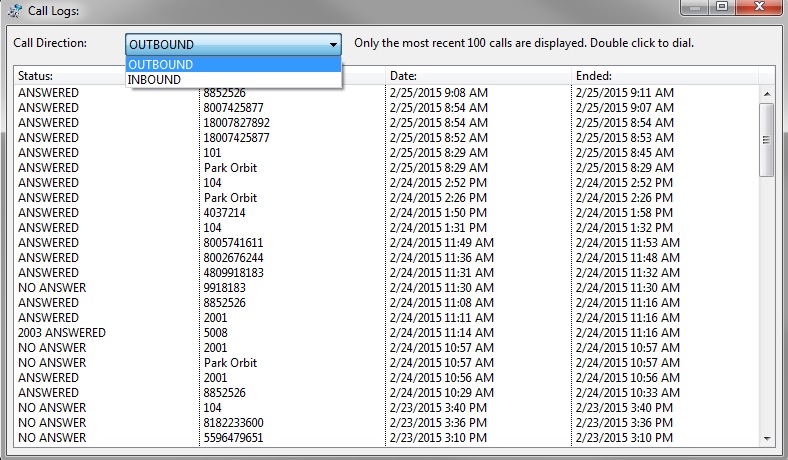Viewport: 788px width, 460px height.
Task: Maximize the Call Logs window
Action: click(720, 7)
